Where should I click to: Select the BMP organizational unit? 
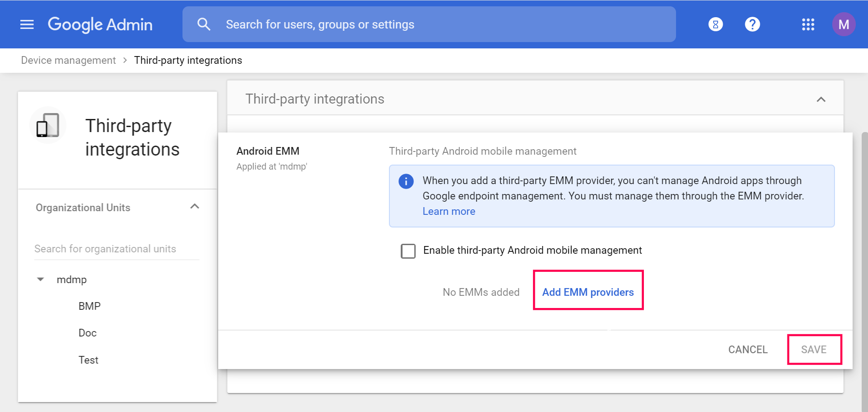point(90,306)
